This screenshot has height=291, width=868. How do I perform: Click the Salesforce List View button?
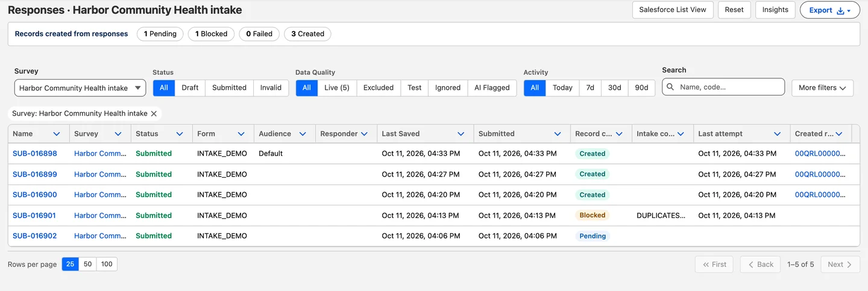(x=673, y=10)
